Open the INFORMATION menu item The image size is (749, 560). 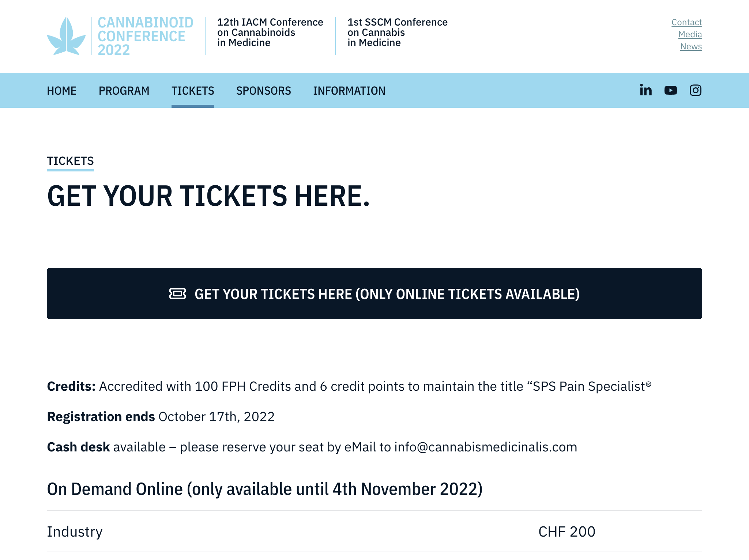349,91
